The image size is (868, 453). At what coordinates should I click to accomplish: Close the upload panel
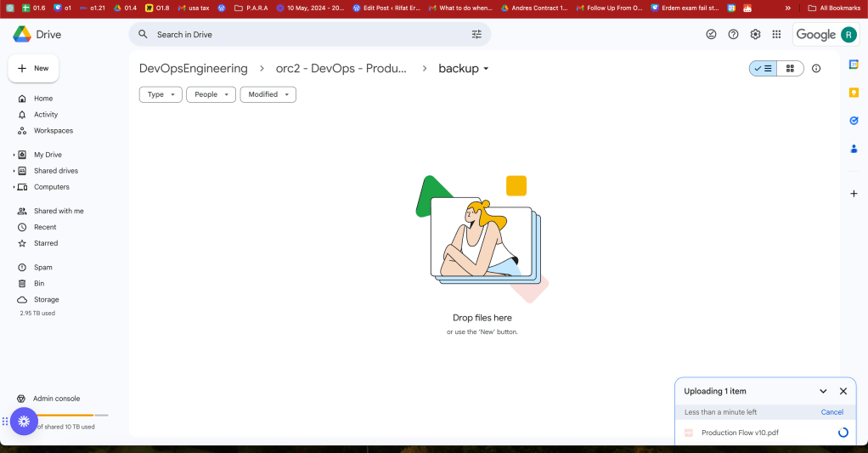click(843, 392)
